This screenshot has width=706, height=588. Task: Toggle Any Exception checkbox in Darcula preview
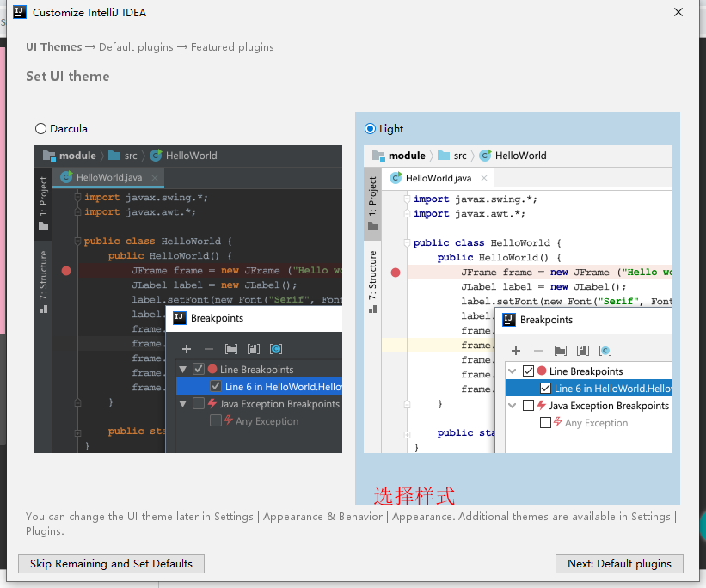[216, 420]
